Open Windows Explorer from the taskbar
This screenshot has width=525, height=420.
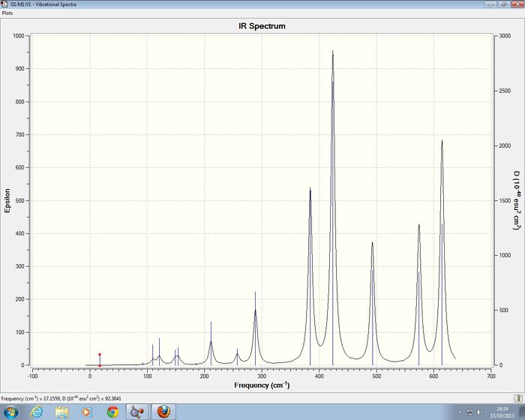(62, 412)
